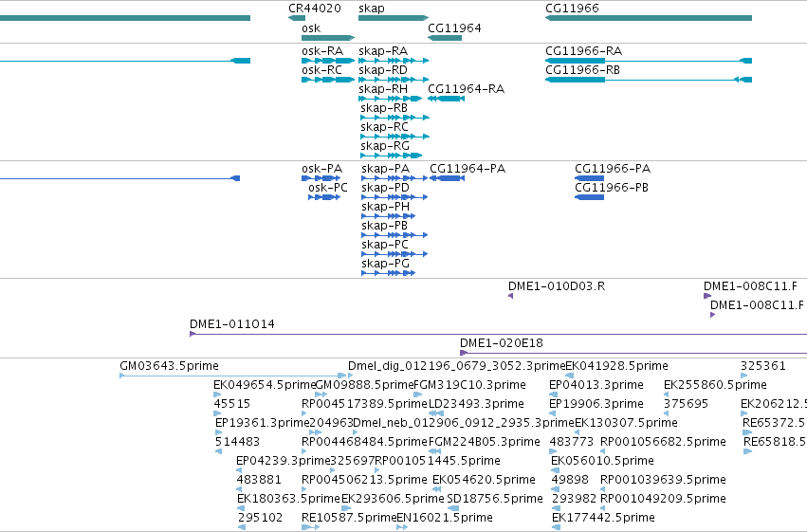The height and width of the screenshot is (532, 807).
Task: Select the CG11964-PA protein label
Action: 468,169
